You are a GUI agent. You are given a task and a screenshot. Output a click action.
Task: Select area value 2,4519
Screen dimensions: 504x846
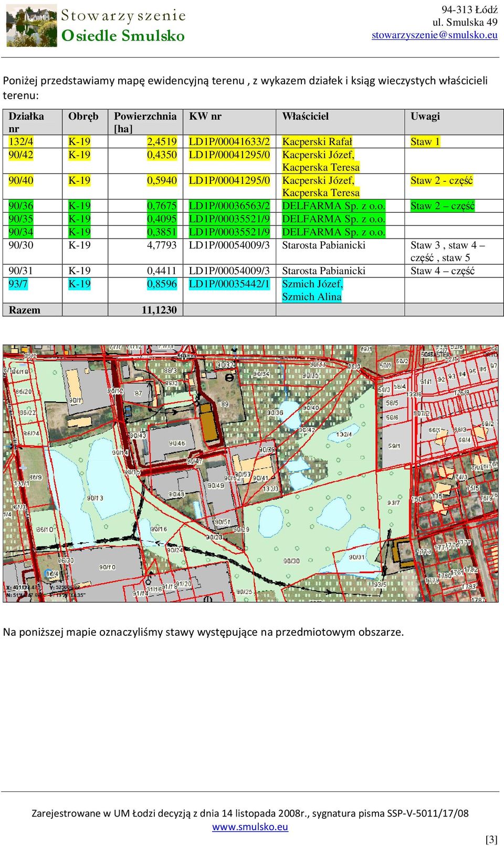tap(162, 141)
